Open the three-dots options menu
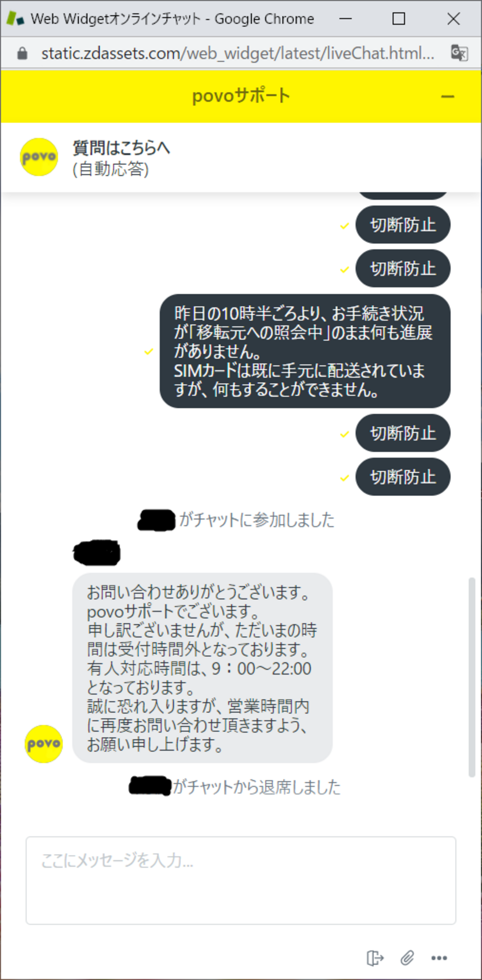The image size is (482, 980). tap(439, 958)
